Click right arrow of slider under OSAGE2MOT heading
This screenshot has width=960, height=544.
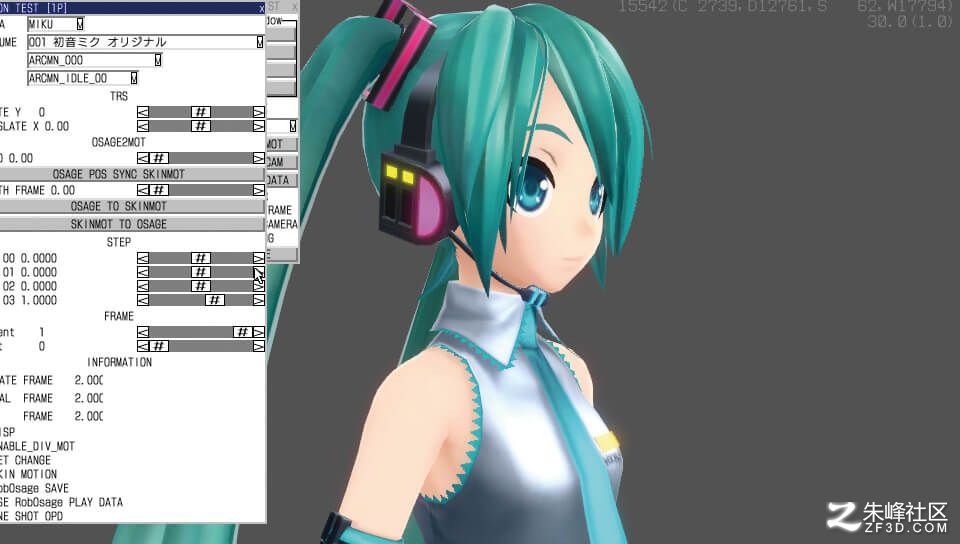click(259, 158)
